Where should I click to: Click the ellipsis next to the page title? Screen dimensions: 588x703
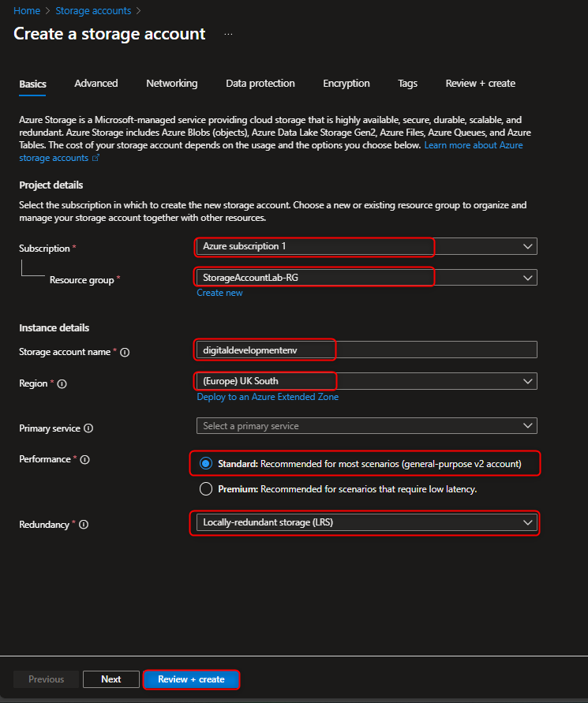point(227,33)
